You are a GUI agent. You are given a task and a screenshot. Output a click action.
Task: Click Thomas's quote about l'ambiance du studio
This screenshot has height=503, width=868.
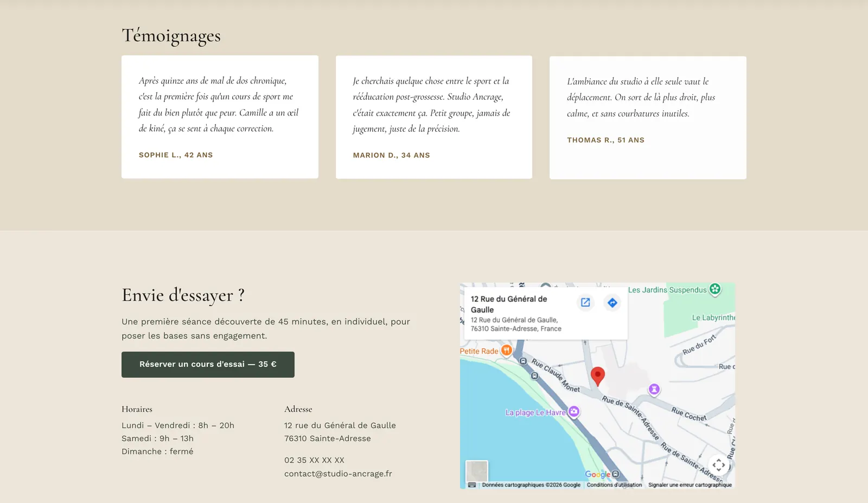coord(641,97)
